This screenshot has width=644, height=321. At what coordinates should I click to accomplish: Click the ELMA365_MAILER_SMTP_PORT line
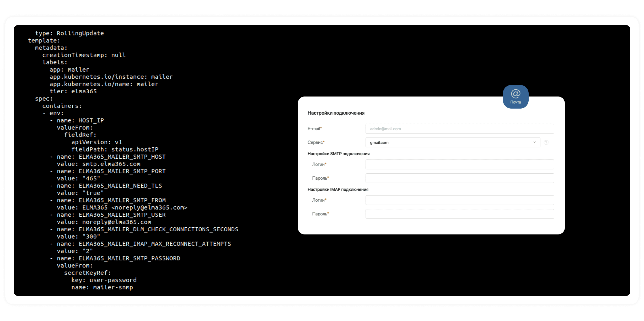point(108,171)
